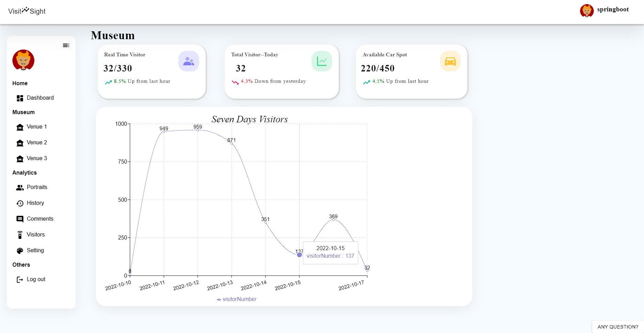Viewport: 644px width, 333px height.
Task: Click the ANY QUESTION? button
Action: pos(618,326)
